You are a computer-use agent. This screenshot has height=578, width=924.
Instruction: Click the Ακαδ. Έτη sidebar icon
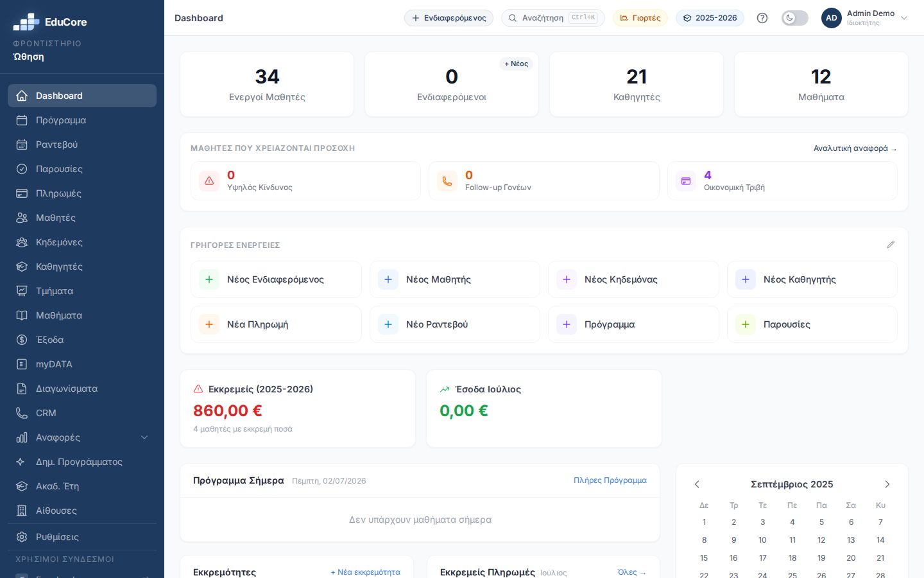(x=22, y=486)
